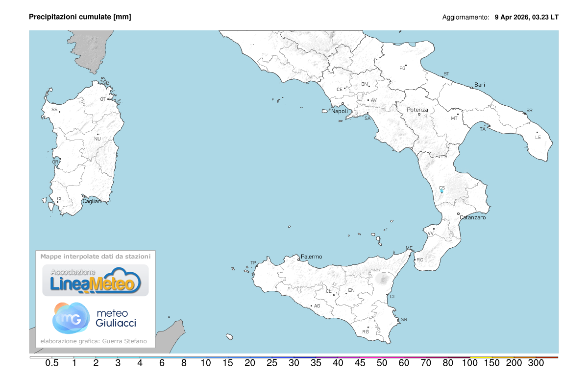Select the ME province label on Sicily
Screen dimensions: 588x377
[408, 247]
